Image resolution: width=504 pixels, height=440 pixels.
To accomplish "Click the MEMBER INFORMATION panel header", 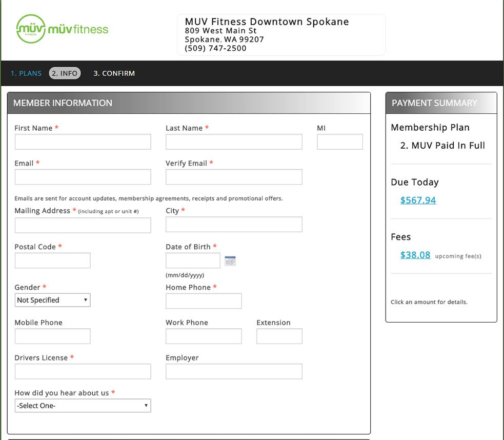I will click(x=189, y=103).
